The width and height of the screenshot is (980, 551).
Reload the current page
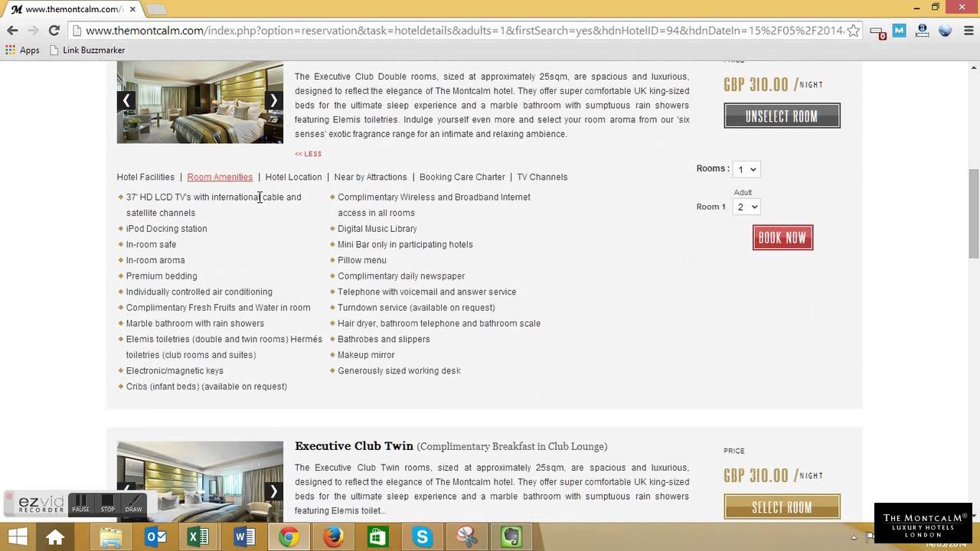(54, 31)
